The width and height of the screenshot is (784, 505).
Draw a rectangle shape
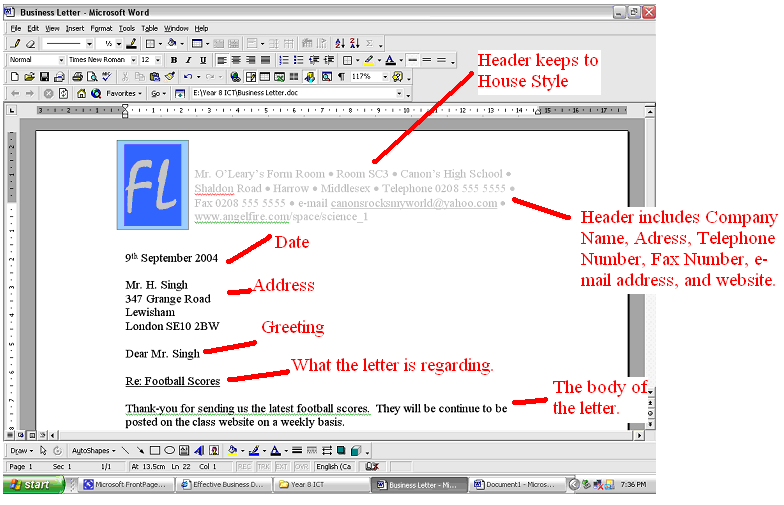point(155,450)
